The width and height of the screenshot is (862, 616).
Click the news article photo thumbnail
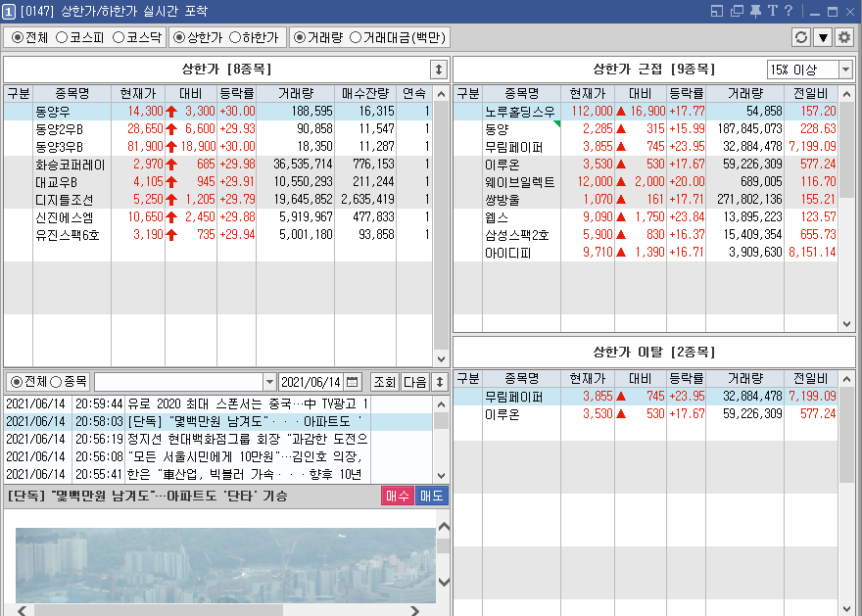coord(225,565)
